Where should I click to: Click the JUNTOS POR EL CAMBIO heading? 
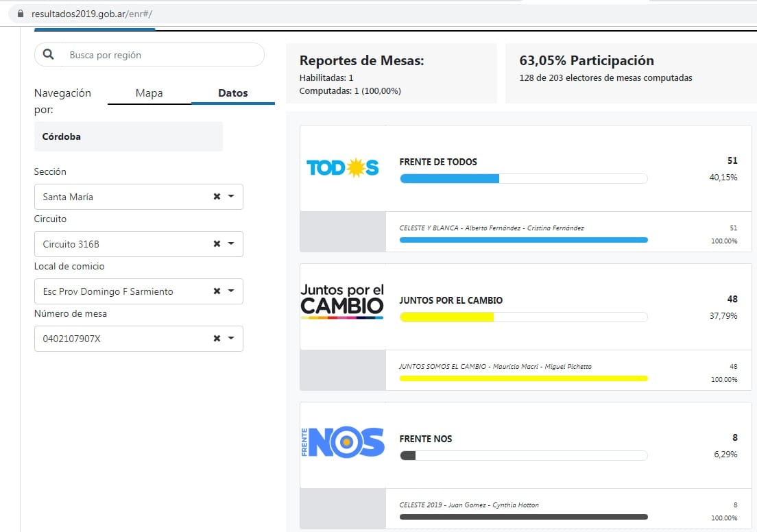click(451, 300)
